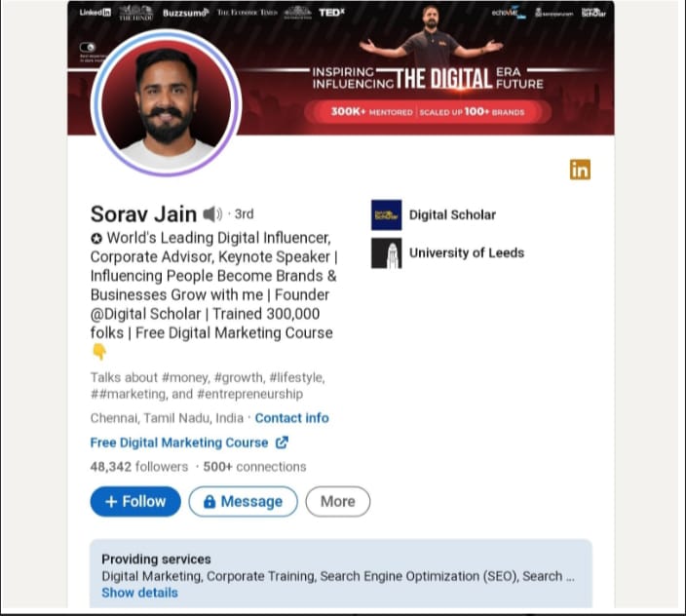Screen dimensions: 686x616
Task: Open the Digital Scholar company name link
Action: [x=452, y=214]
